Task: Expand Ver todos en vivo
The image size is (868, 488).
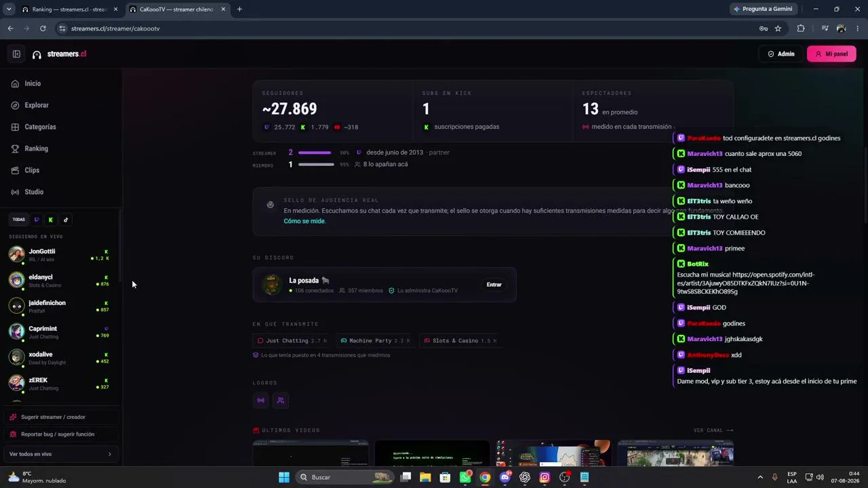Action: click(x=60, y=454)
